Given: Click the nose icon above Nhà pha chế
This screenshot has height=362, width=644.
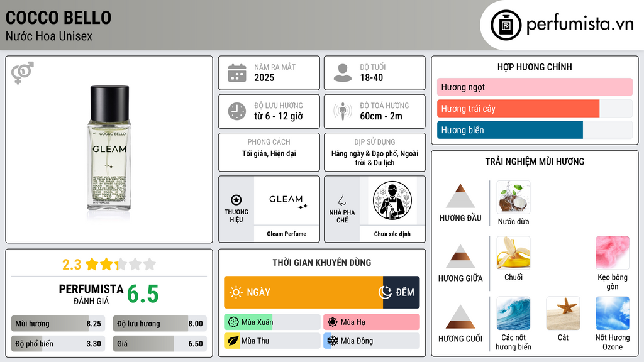Looking at the screenshot, I should [341, 200].
